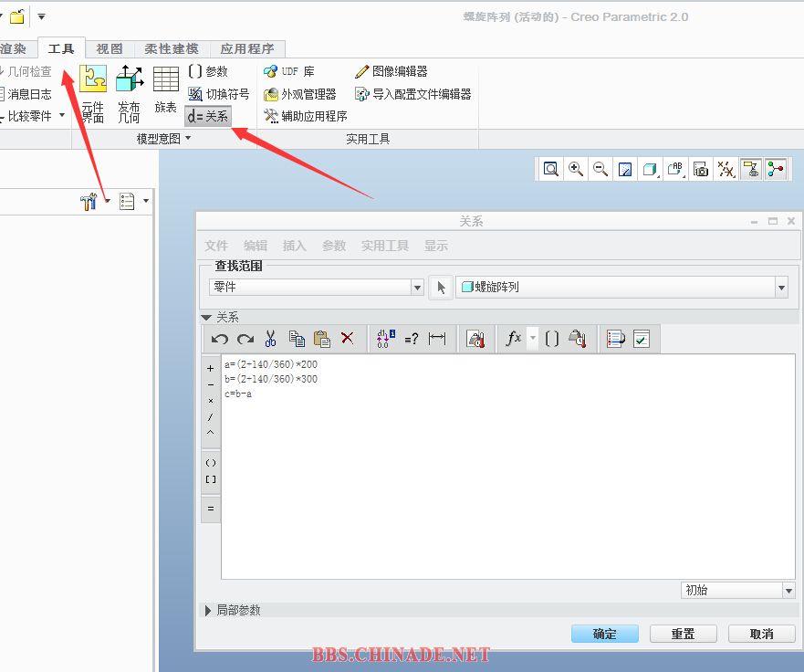The image size is (804, 672).
Task: Collapse the 关系 section
Action: pos(206,318)
